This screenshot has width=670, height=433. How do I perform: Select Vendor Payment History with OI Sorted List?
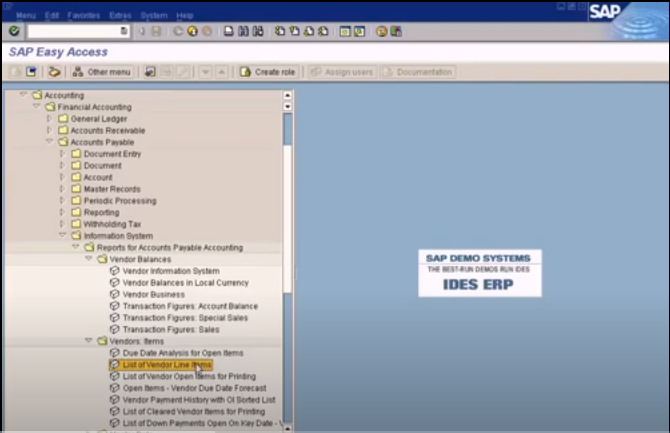pos(199,400)
